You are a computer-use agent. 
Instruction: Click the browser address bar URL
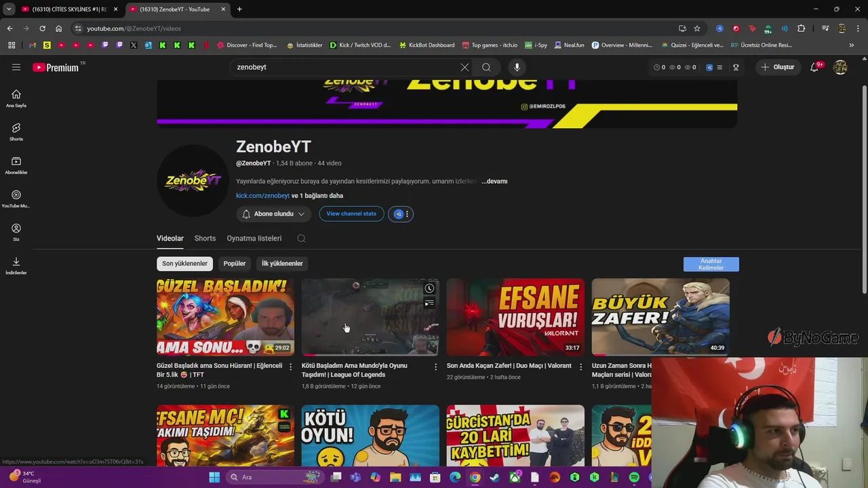click(134, 28)
